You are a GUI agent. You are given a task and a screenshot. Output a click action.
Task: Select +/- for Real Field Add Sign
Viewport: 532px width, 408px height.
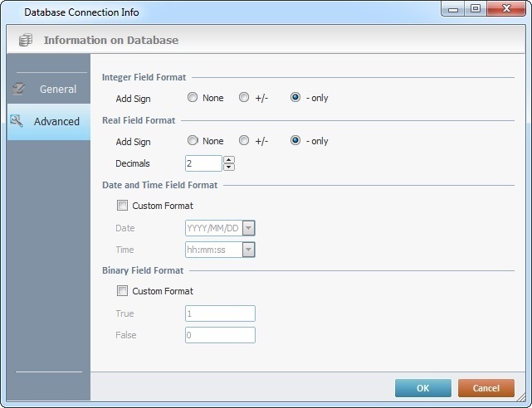click(x=244, y=141)
